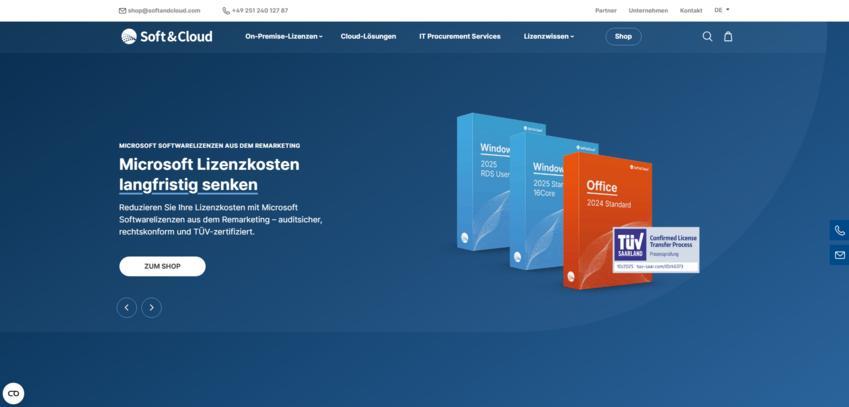Go to previous slide arrow
Screen dimensions: 849x407
coord(127,308)
